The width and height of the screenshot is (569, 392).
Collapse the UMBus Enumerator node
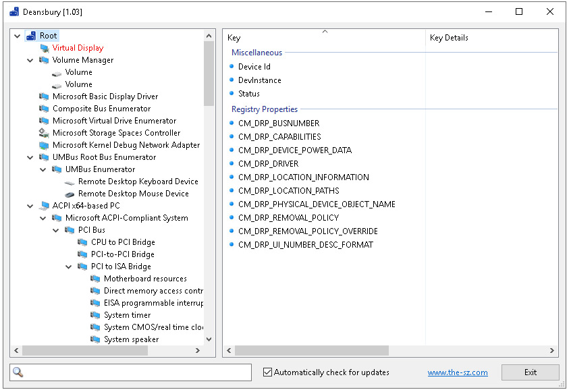click(x=43, y=170)
